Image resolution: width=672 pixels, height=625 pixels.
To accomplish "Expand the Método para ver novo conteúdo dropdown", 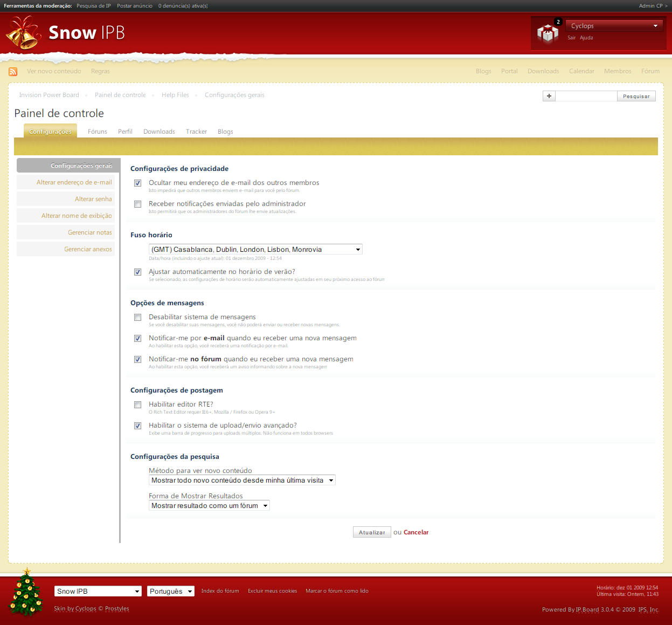I will (242, 480).
